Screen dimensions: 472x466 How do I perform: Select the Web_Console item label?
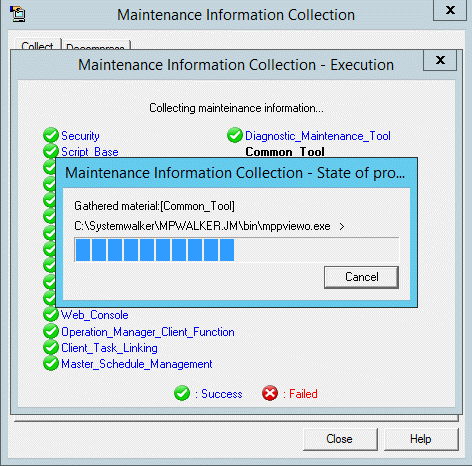tap(95, 315)
